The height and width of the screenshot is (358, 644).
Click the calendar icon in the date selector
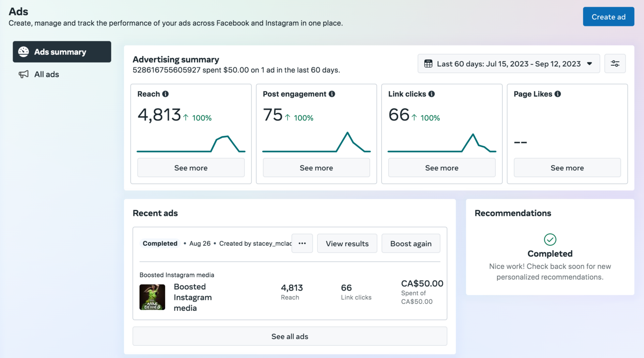tap(428, 63)
